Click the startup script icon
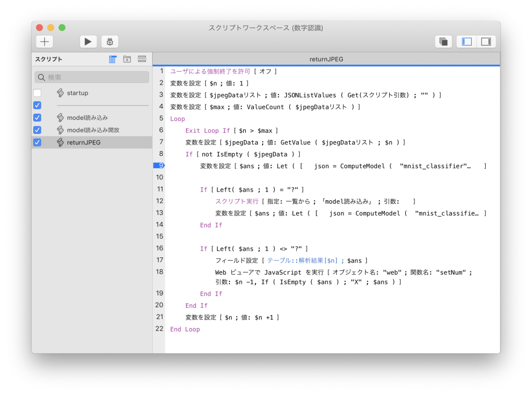This screenshot has height=395, width=532. coord(60,93)
